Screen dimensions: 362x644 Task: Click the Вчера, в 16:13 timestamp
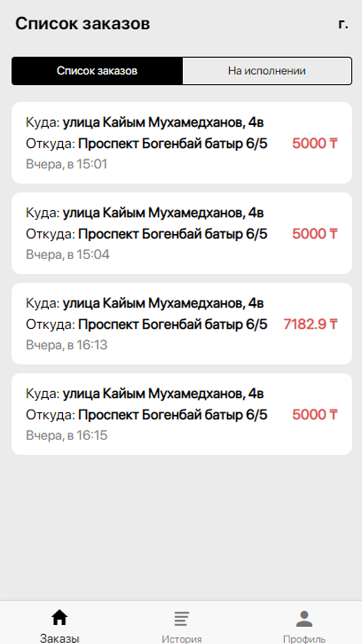[67, 345]
